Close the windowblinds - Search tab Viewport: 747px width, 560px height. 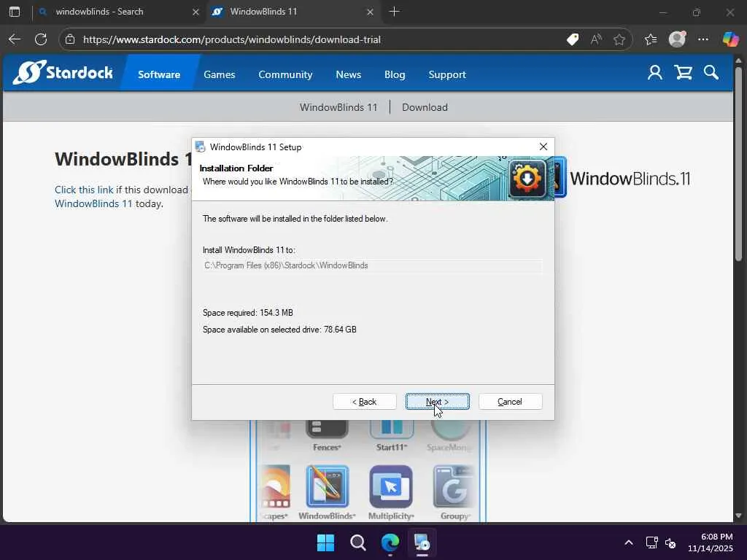[196, 12]
